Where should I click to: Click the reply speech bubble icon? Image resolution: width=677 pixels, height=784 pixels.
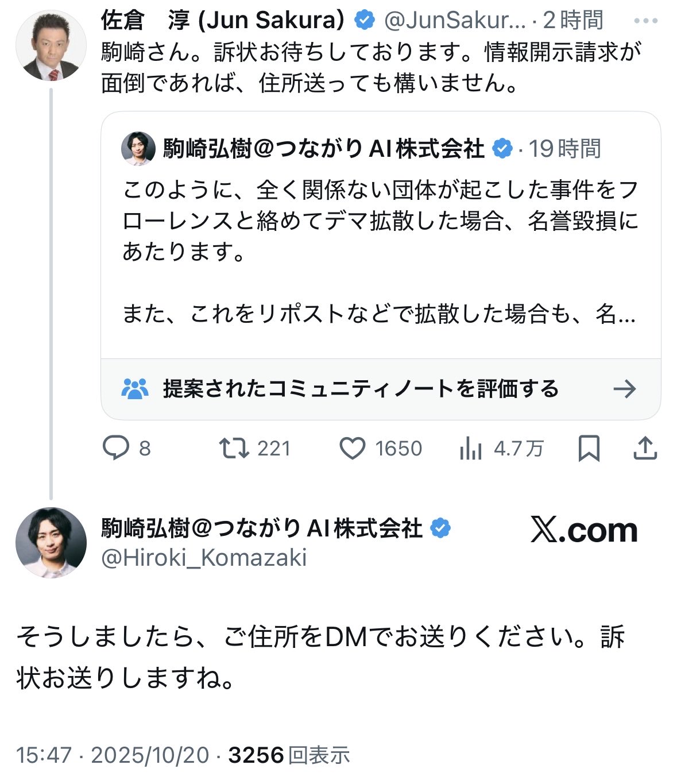click(x=115, y=448)
